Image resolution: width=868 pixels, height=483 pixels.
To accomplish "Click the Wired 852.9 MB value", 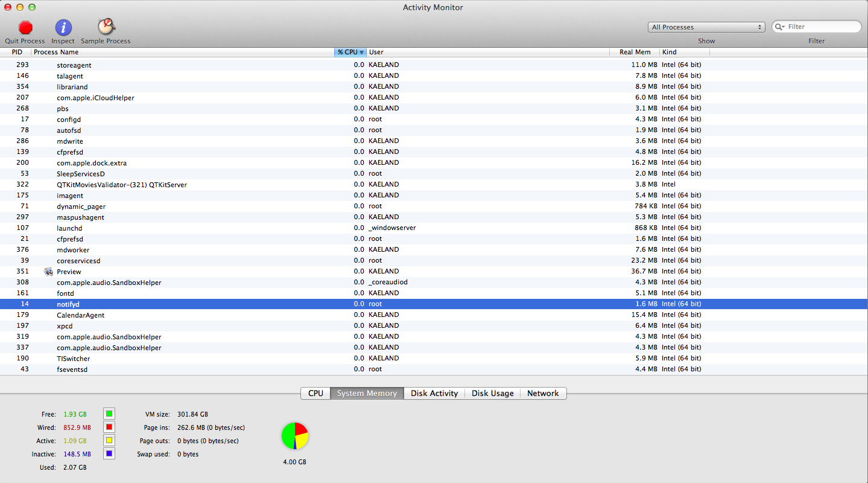I will (77, 427).
